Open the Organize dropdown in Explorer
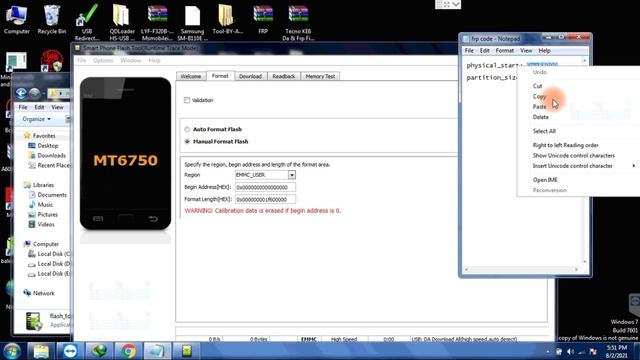 [x=37, y=119]
